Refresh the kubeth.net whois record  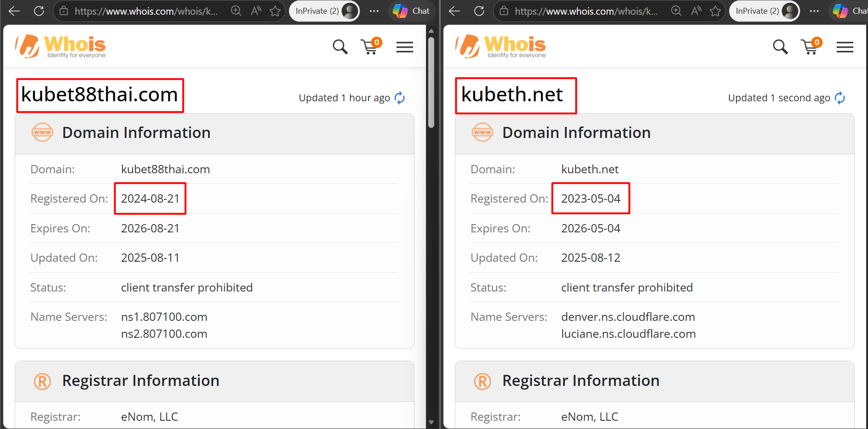pos(840,98)
